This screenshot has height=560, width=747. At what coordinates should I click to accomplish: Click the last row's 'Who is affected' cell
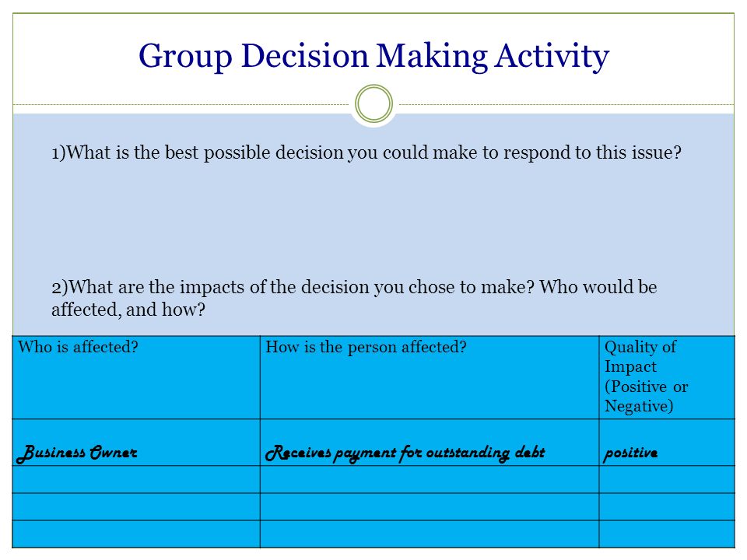click(x=136, y=534)
